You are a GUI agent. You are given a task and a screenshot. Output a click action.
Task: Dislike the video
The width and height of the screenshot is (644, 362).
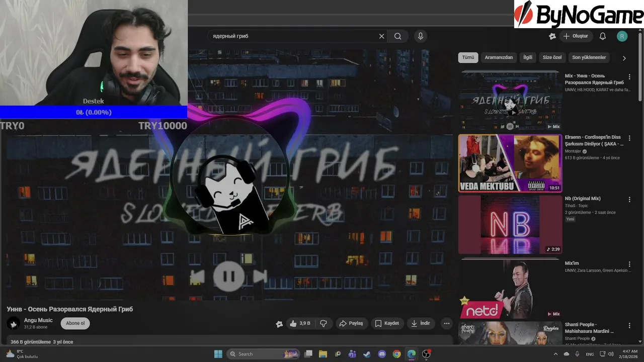324,323
